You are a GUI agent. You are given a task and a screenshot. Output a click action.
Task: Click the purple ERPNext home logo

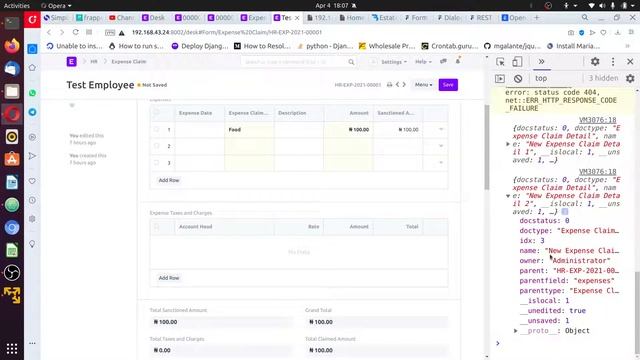coord(71,62)
